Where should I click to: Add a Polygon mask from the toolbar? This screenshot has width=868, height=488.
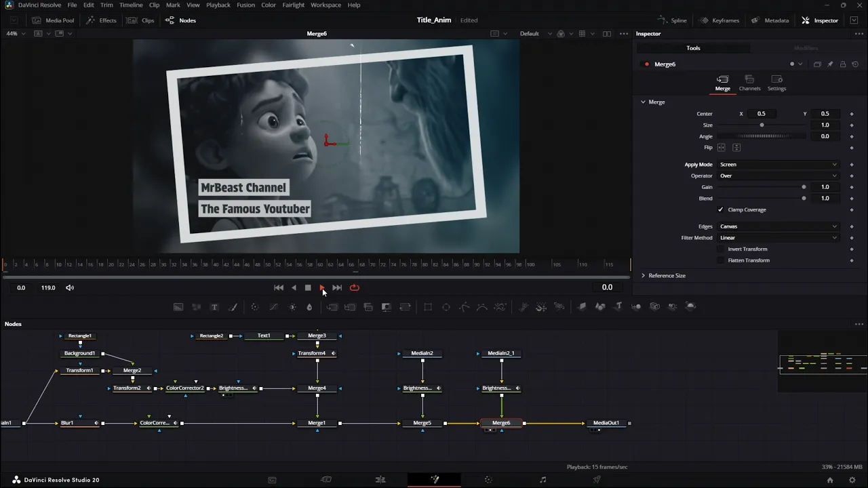[x=465, y=307]
